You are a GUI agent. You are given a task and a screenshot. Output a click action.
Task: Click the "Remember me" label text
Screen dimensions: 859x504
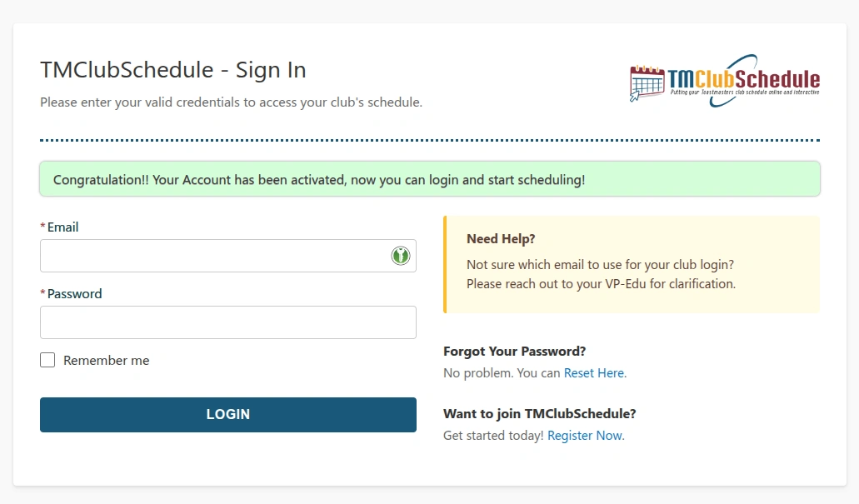(x=107, y=361)
